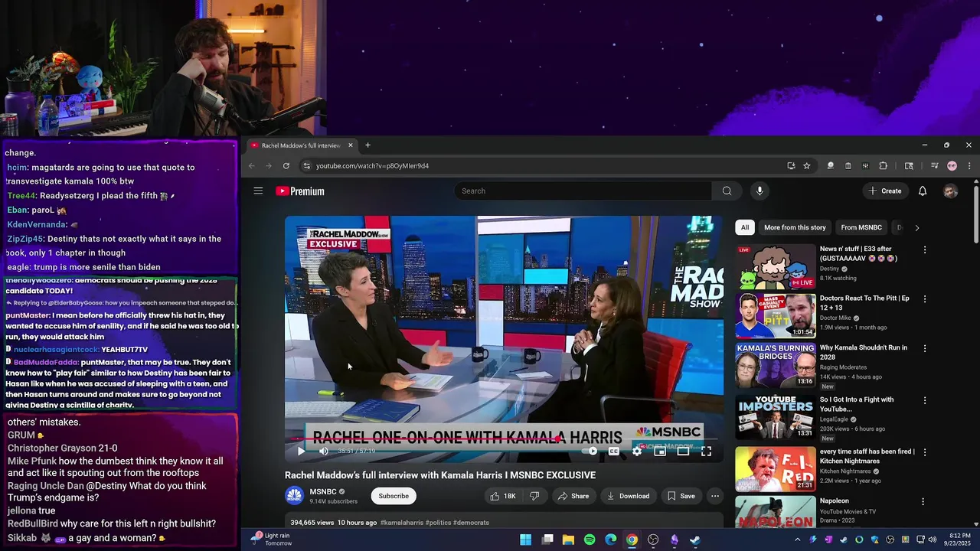This screenshot has width=980, height=551.
Task: Toggle closed captions on the video
Action: tap(613, 452)
